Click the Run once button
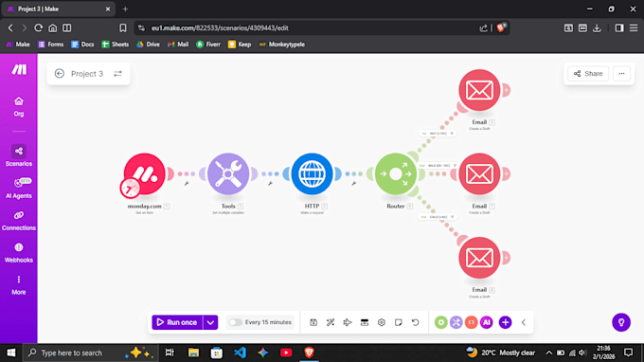Image resolution: width=644 pixels, height=362 pixels. click(x=177, y=322)
